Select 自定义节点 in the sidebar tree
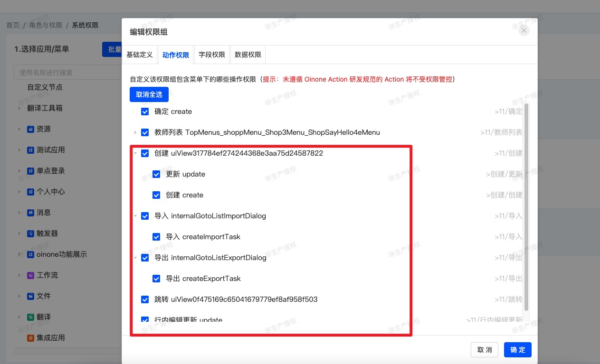 [45, 87]
